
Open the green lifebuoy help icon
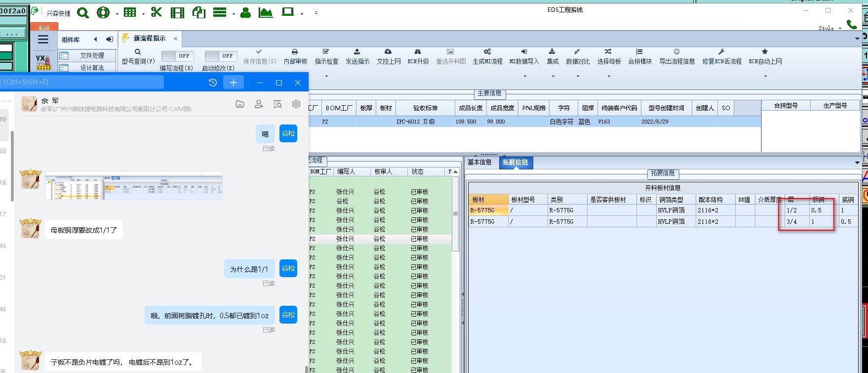[x=103, y=13]
